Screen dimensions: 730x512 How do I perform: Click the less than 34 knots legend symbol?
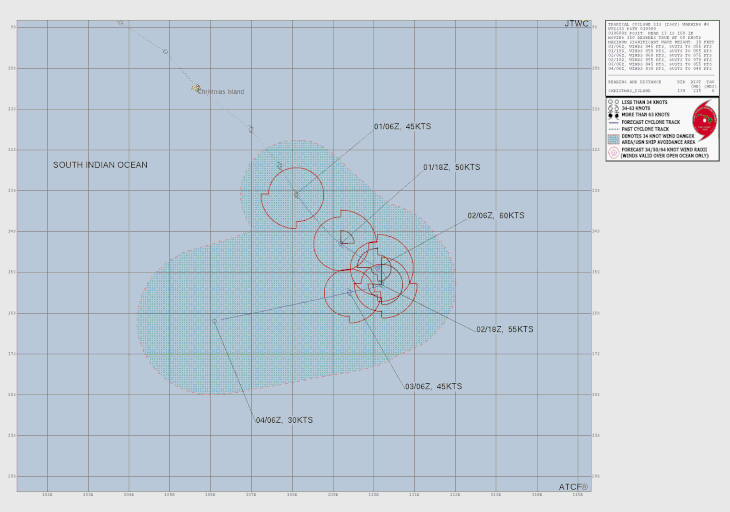click(x=613, y=102)
